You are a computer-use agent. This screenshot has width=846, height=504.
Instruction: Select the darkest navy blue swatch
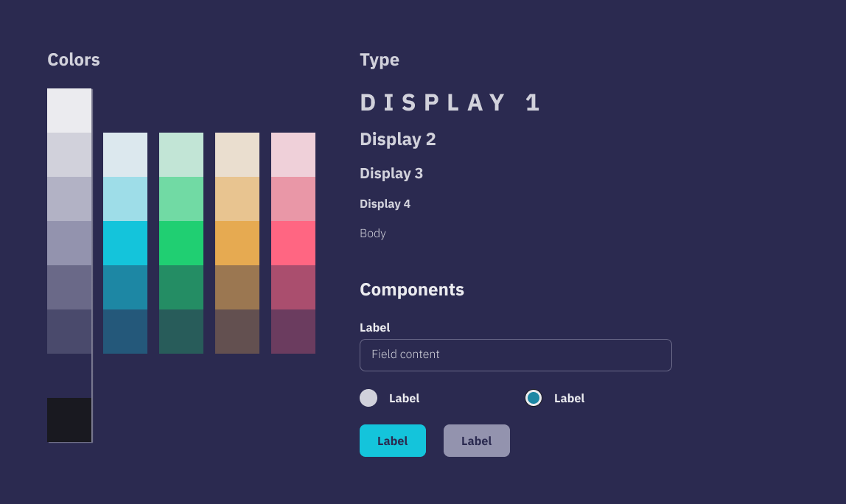pyautogui.click(x=125, y=332)
